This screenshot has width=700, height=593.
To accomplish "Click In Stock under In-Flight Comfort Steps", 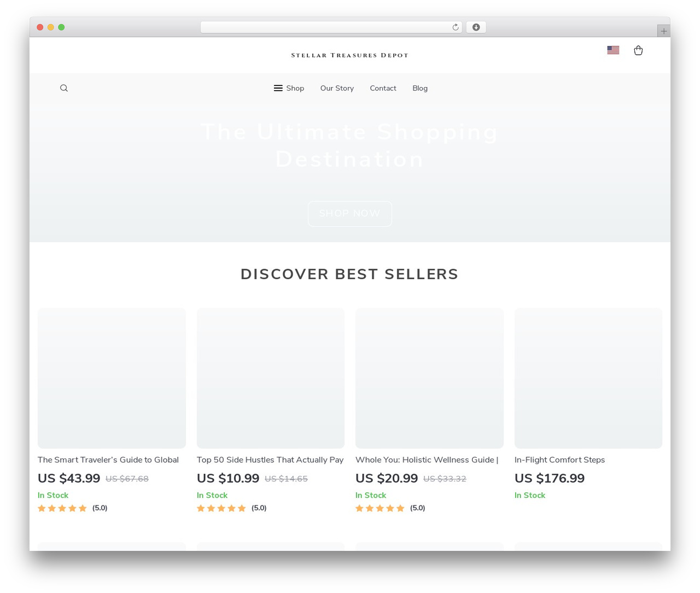I will [x=530, y=495].
